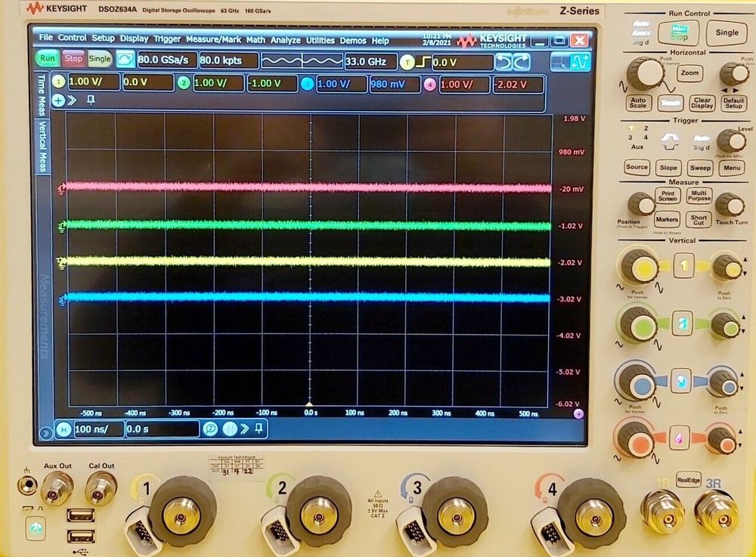Click the add channel plus icon
The height and width of the screenshot is (557, 756).
tap(58, 101)
